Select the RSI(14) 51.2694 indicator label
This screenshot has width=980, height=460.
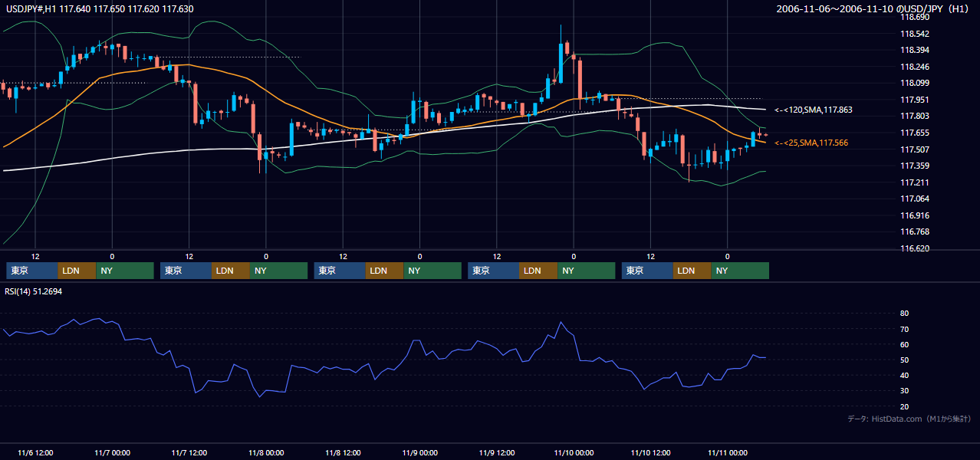tap(33, 291)
